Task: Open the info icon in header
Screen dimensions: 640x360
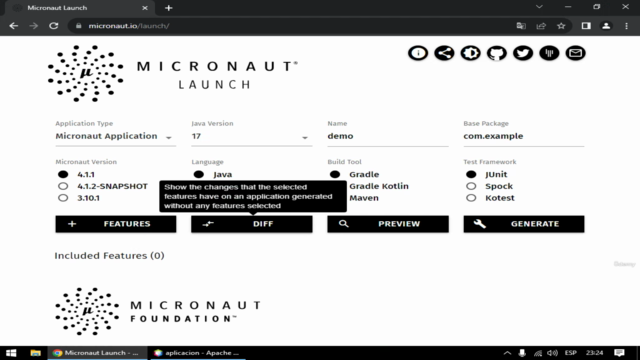Action: click(x=418, y=53)
